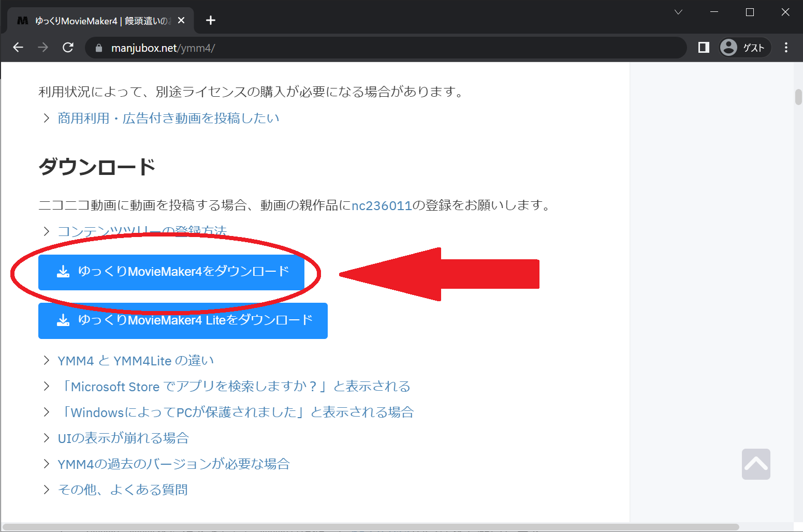Viewport: 803px width, 532px height.
Task: Click the browser forward arrow
Action: 43,48
